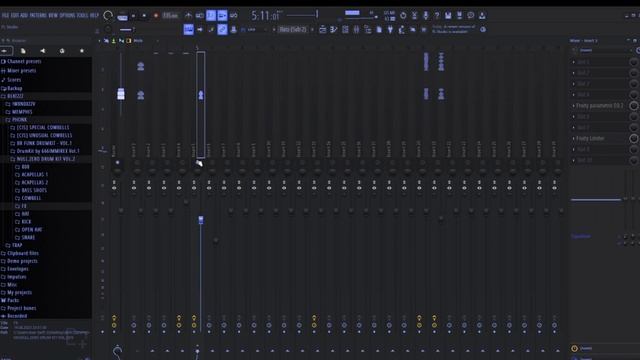Click the cut/scissors tool icon in toolbar
Viewport: 640px width, 360px height.
(414, 16)
